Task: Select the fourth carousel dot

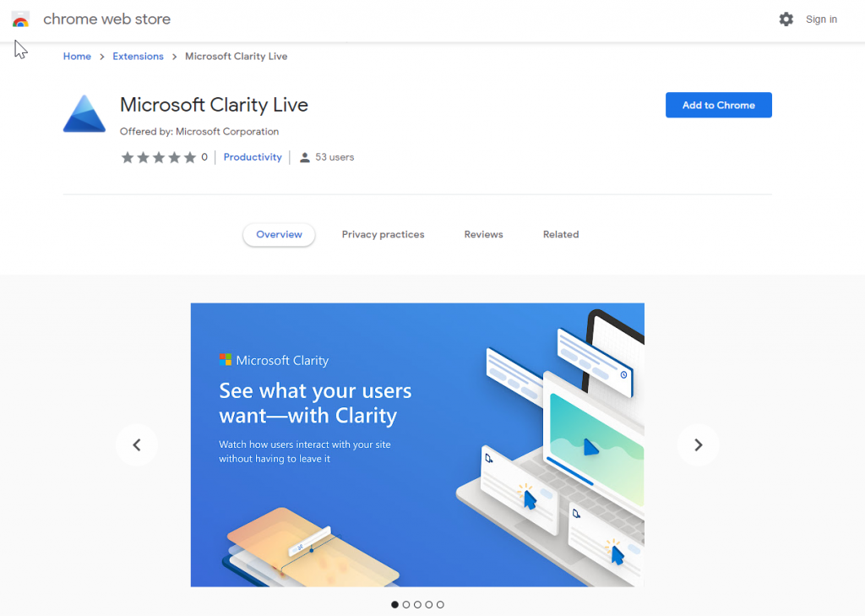Action: [x=428, y=604]
